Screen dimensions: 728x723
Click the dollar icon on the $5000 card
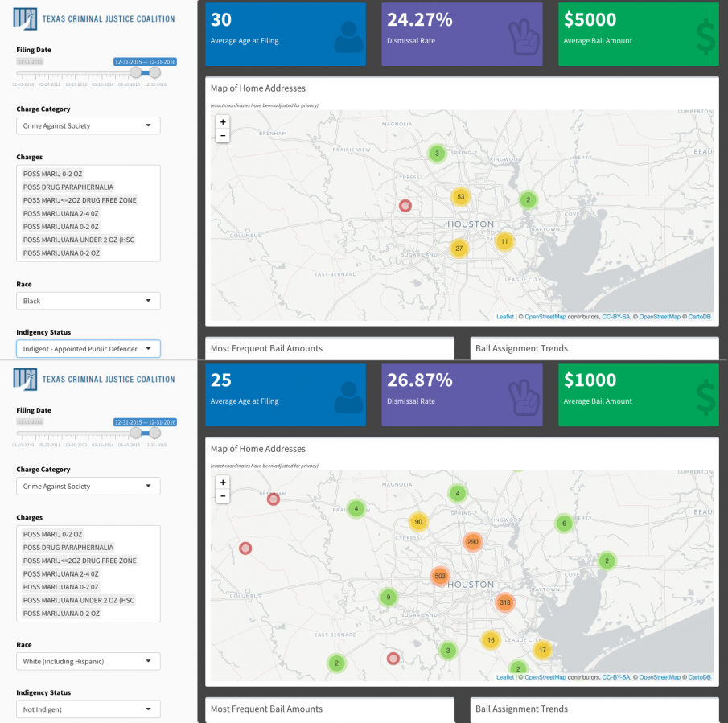pos(705,36)
